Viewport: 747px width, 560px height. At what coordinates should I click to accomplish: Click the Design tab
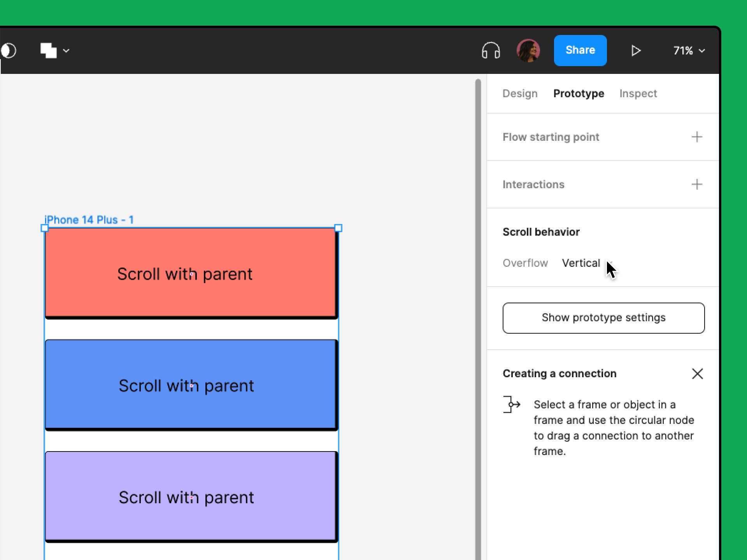point(520,94)
